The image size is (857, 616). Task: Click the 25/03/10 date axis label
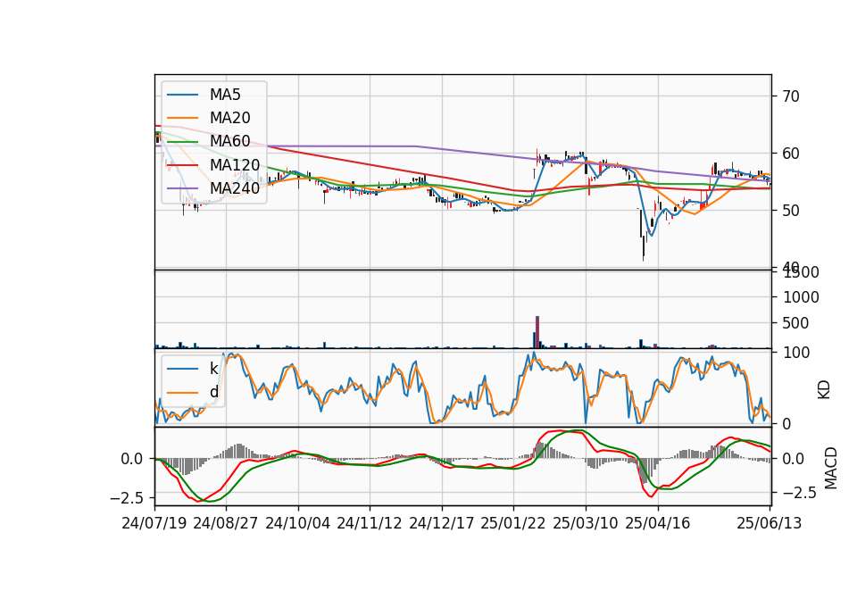(x=586, y=523)
